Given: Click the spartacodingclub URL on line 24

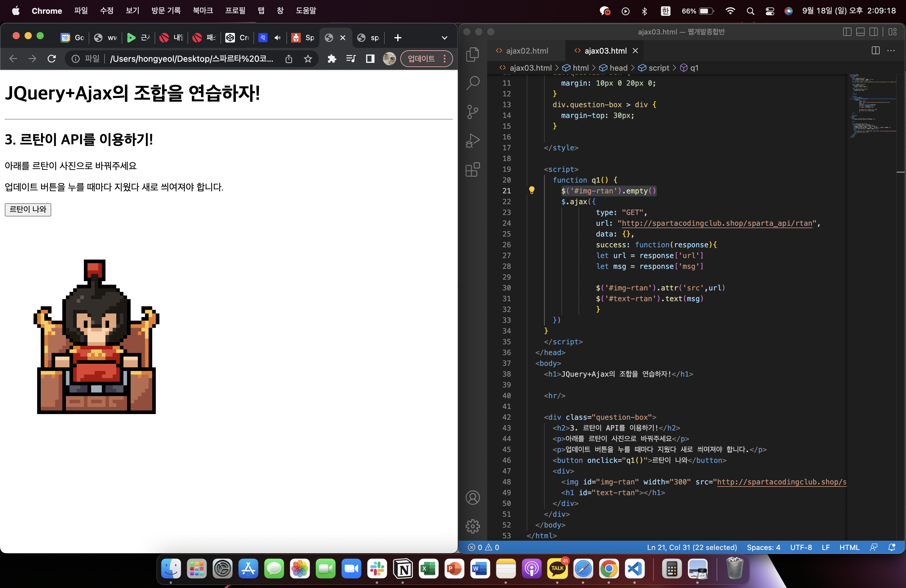Looking at the screenshot, I should click(x=717, y=223).
